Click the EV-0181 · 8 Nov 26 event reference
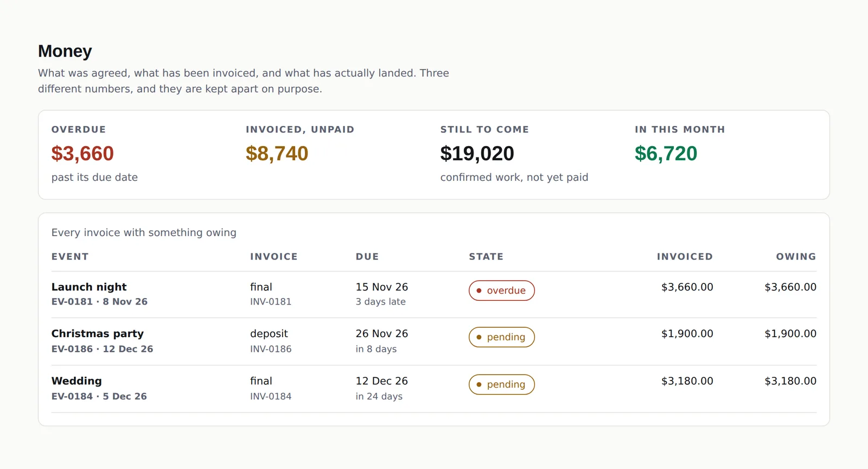868x469 pixels. click(x=99, y=302)
